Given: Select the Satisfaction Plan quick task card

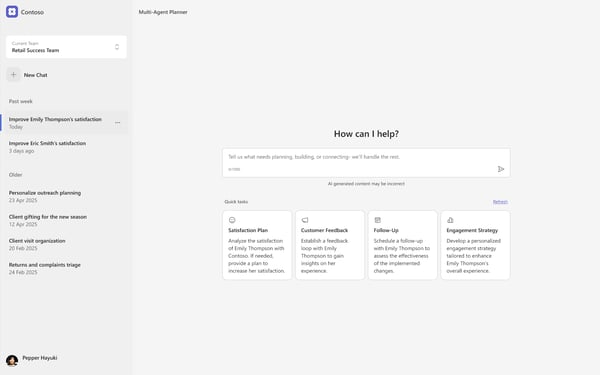Looking at the screenshot, I should click(257, 245).
